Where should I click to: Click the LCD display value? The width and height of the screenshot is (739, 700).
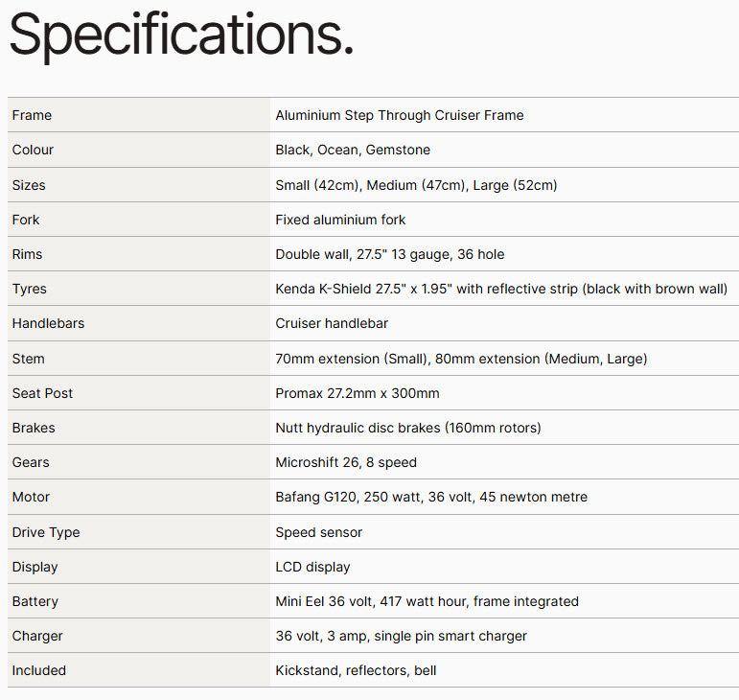tap(312, 567)
